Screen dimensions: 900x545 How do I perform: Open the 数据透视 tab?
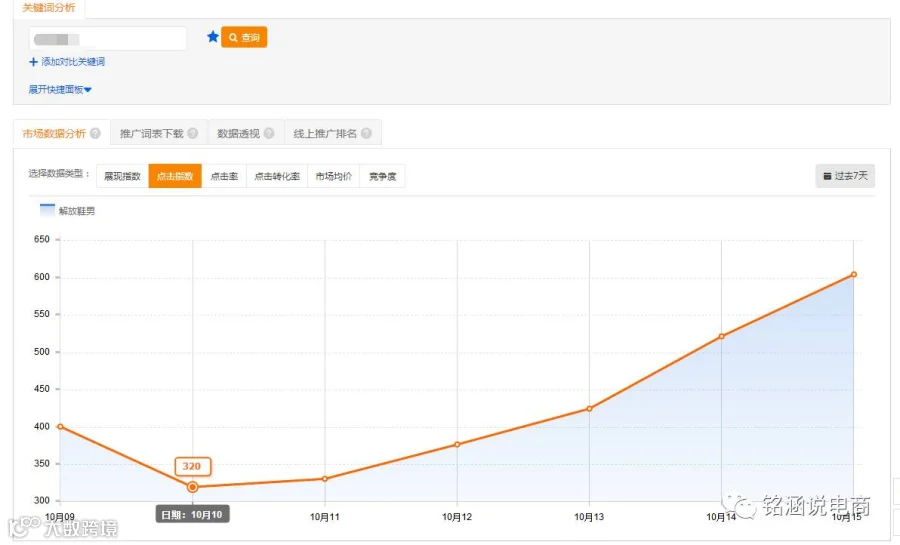(x=238, y=134)
